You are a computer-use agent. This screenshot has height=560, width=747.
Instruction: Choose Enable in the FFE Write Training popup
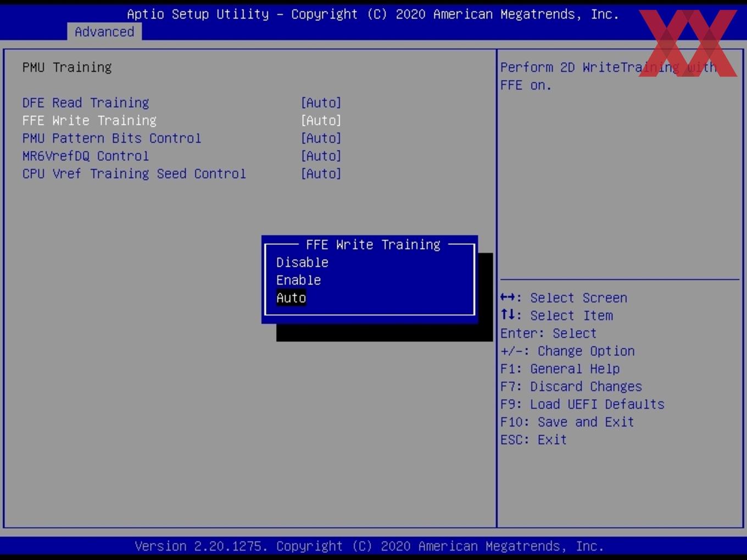[x=298, y=280]
